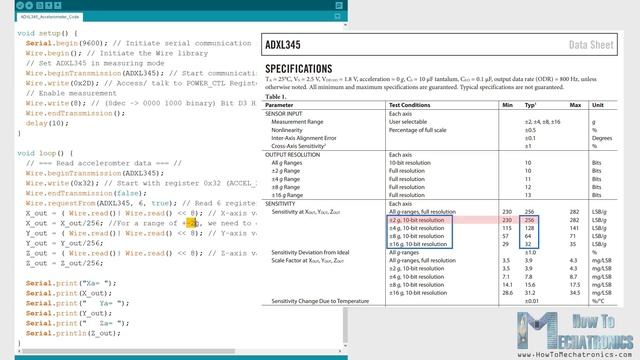
Task: Click the 'User selectable' test condition cell
Action: pos(408,122)
